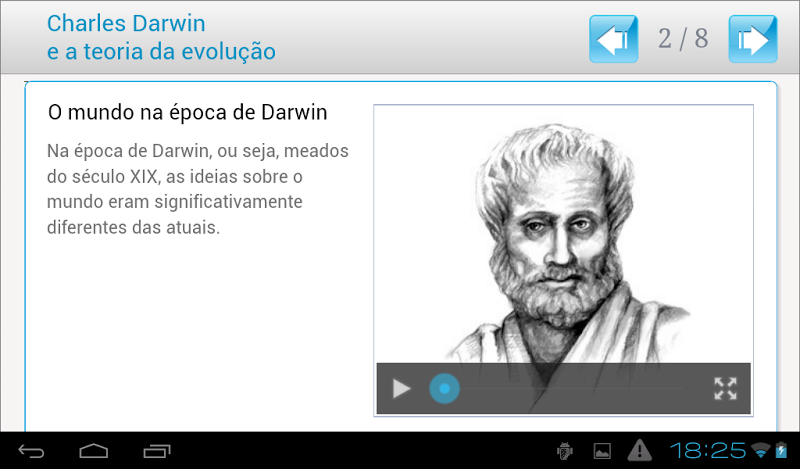Screen dimensions: 800x469
Task: Open the recent apps overview
Action: click(157, 451)
